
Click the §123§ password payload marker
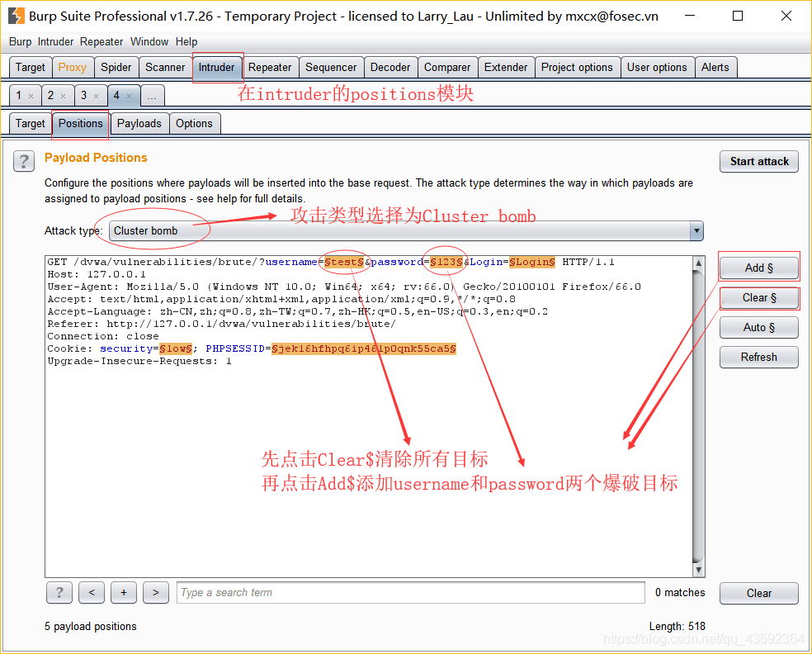pos(446,263)
